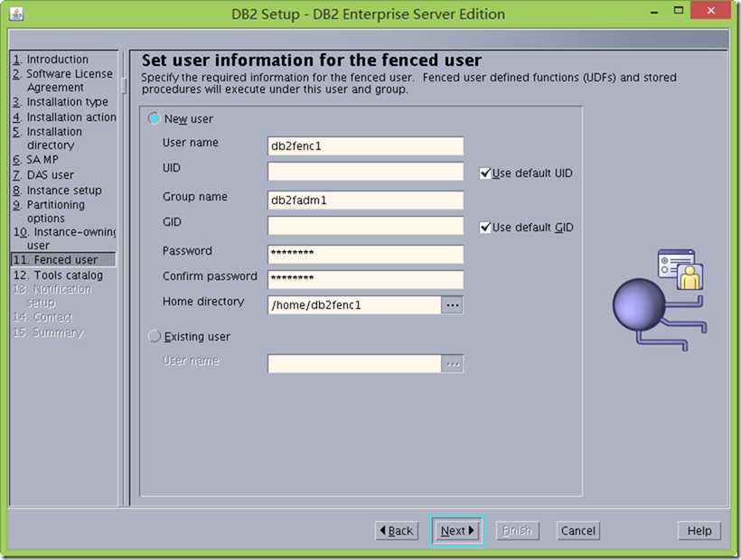Toggle Use default GID checkbox
741x560 pixels.
(485, 227)
